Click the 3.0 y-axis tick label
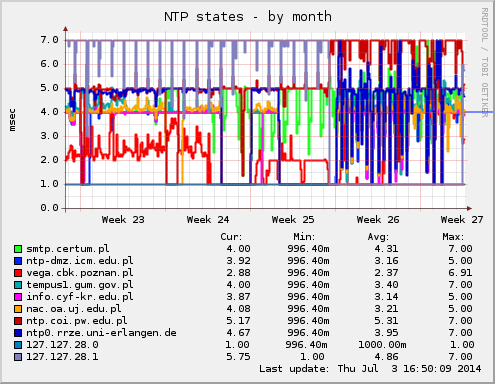 coord(49,136)
